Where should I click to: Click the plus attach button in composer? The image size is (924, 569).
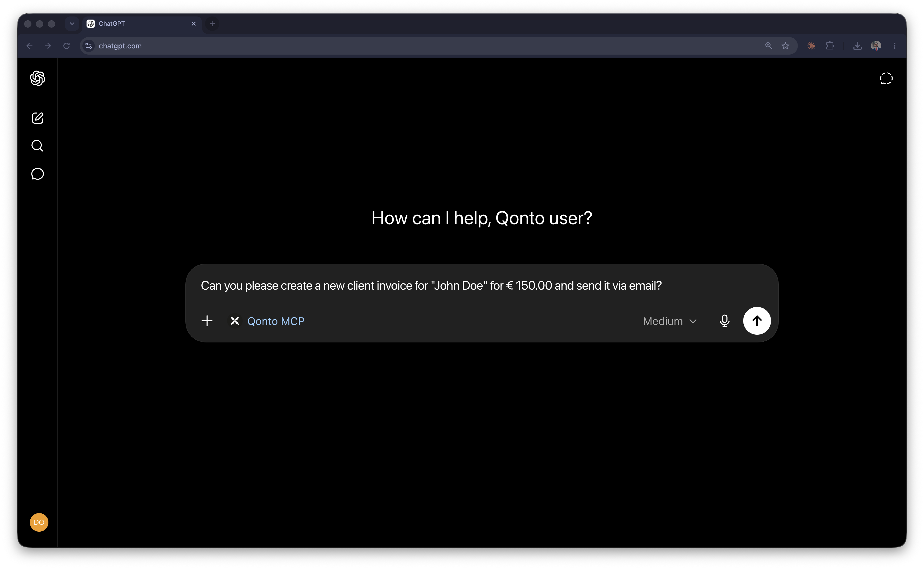[207, 321]
